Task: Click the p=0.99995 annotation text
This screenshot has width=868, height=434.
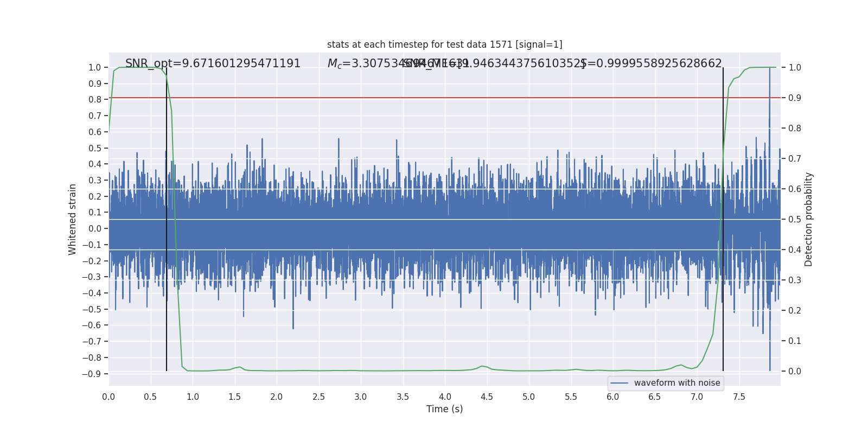Action: tap(651, 63)
